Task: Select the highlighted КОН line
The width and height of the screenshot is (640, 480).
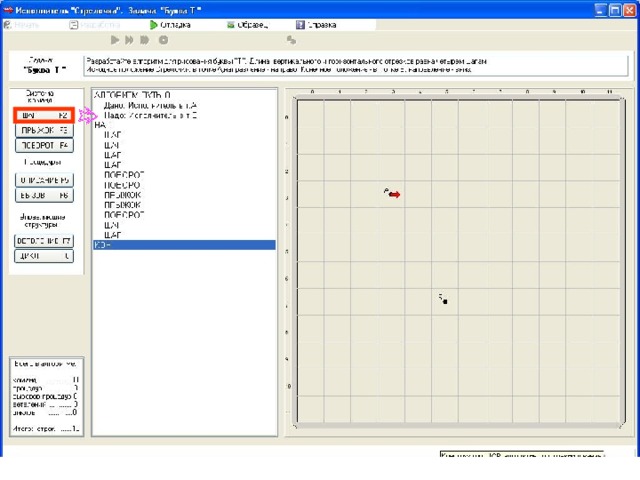Action: point(184,245)
